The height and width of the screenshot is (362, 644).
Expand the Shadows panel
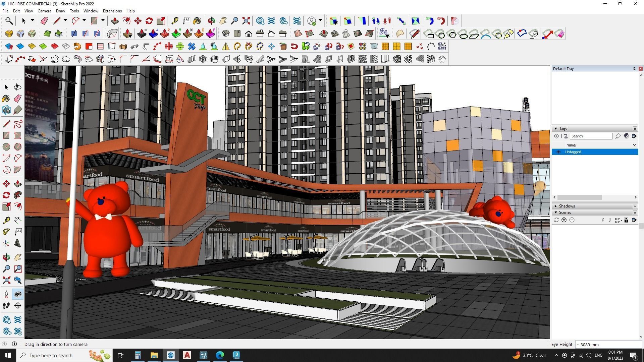(556, 206)
